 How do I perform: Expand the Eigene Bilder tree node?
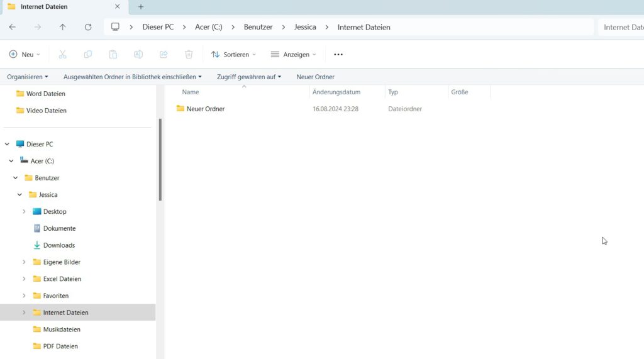(x=24, y=262)
